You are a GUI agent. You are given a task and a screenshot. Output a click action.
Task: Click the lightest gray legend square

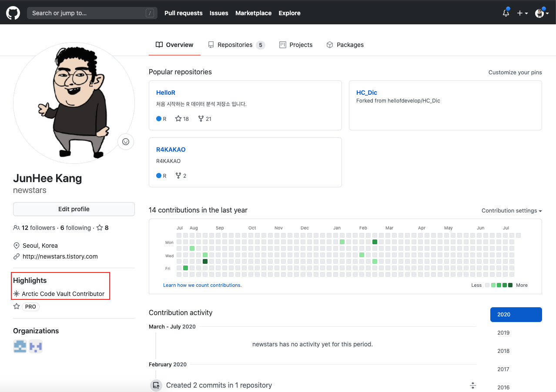(487, 285)
